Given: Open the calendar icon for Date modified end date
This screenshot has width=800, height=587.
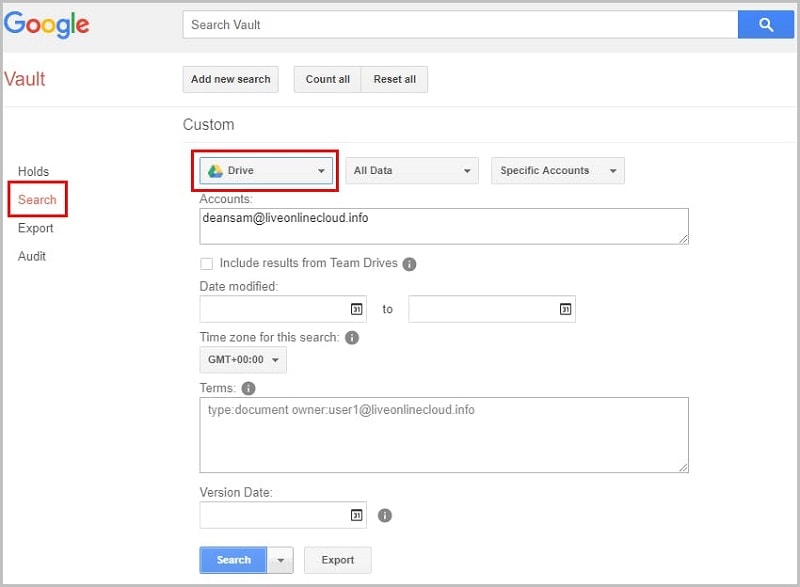Looking at the screenshot, I should 564,309.
